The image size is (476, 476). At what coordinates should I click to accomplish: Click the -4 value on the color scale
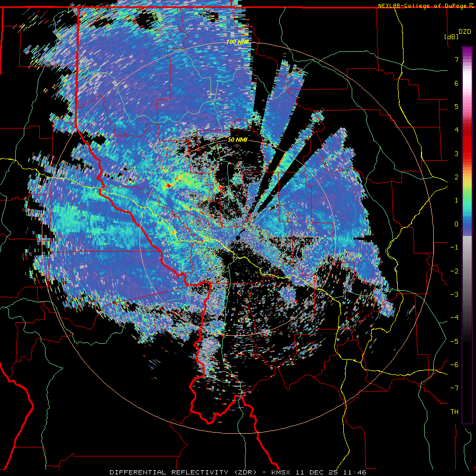tap(454, 318)
